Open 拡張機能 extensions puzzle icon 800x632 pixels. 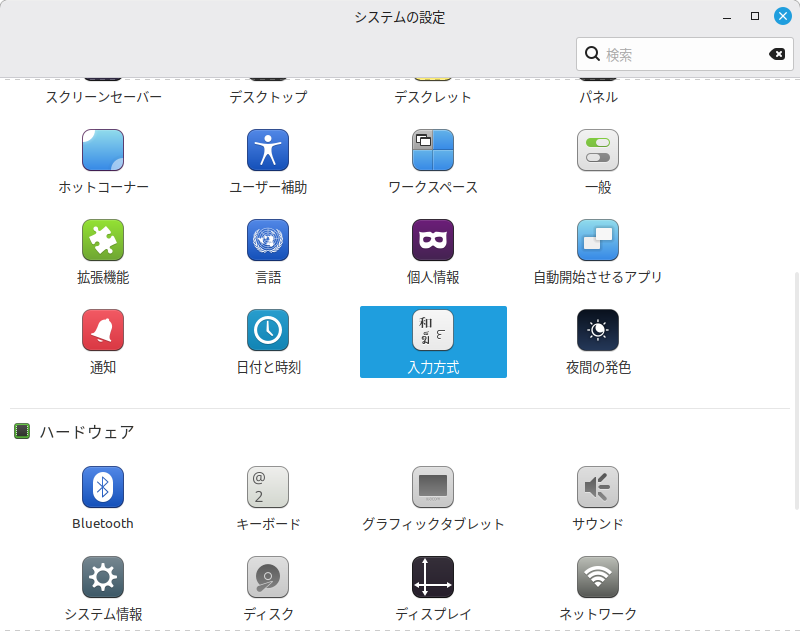click(x=103, y=240)
